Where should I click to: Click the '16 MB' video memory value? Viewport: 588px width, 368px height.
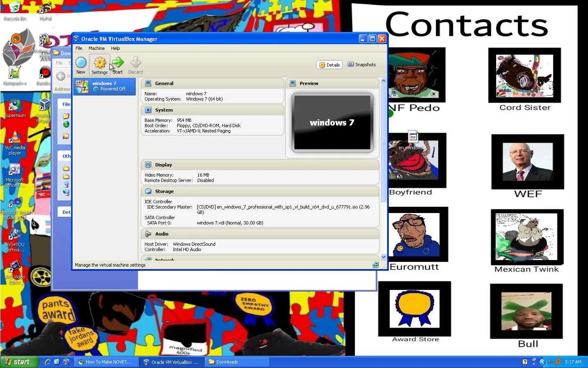203,175
